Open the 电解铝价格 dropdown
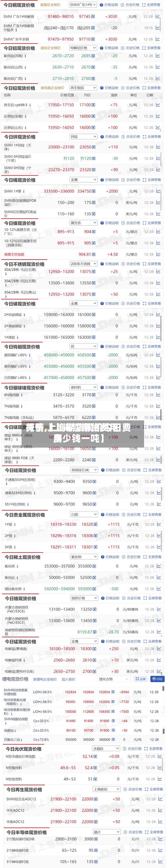 [83, 48]
